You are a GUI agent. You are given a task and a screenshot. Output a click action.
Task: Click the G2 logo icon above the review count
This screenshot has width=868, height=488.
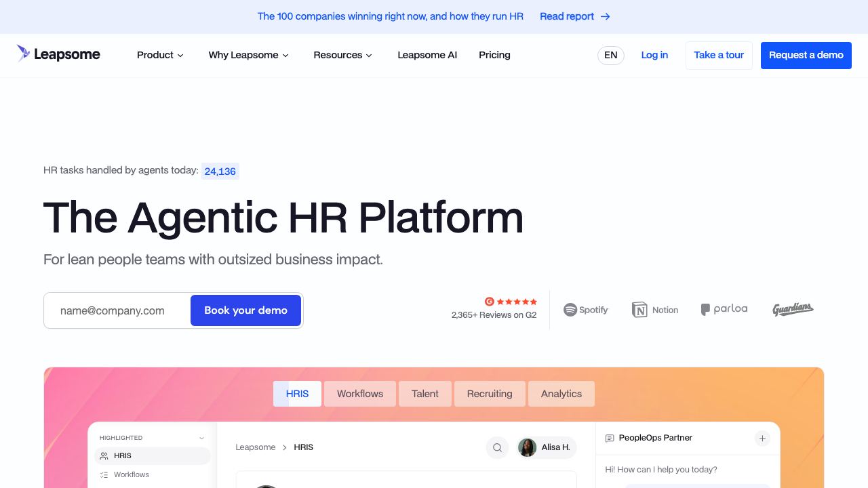[x=490, y=302]
